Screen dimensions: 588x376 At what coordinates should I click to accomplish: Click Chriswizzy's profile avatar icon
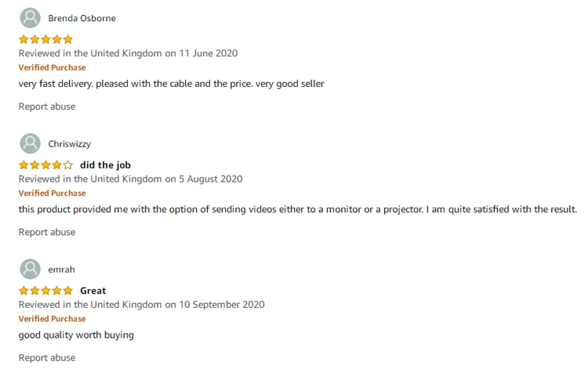pyautogui.click(x=30, y=143)
